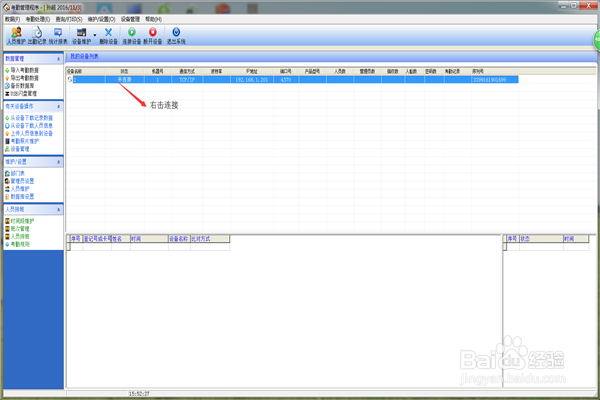Click the IP地址 column header
The image size is (600, 400).
click(x=252, y=71)
